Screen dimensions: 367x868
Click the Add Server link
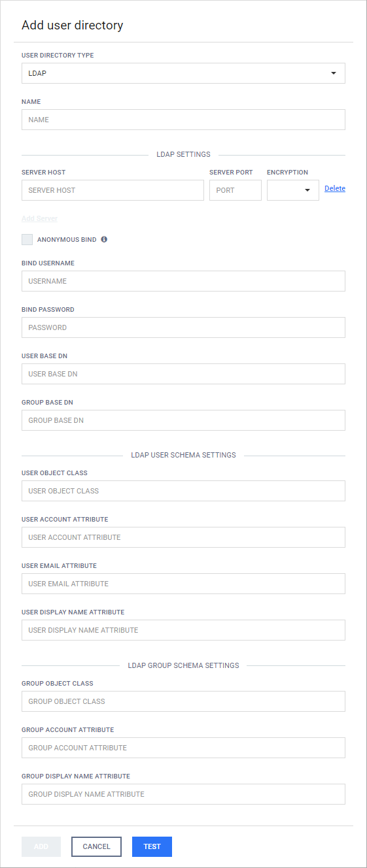coord(39,218)
